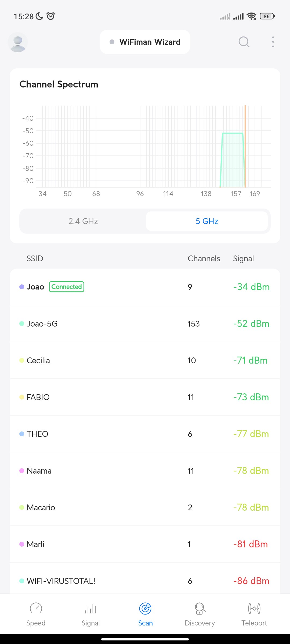The image size is (290, 644).
Task: Tap the Cecilia network row
Action: point(145,360)
